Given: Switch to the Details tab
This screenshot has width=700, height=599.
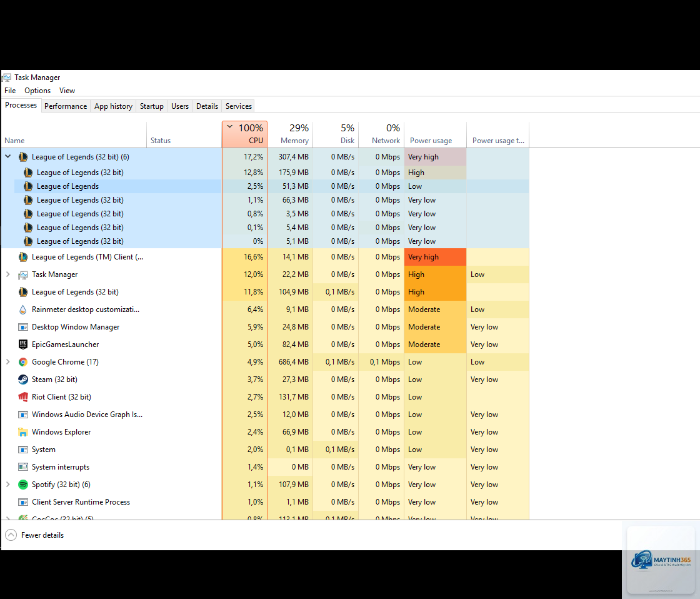Looking at the screenshot, I should [207, 106].
